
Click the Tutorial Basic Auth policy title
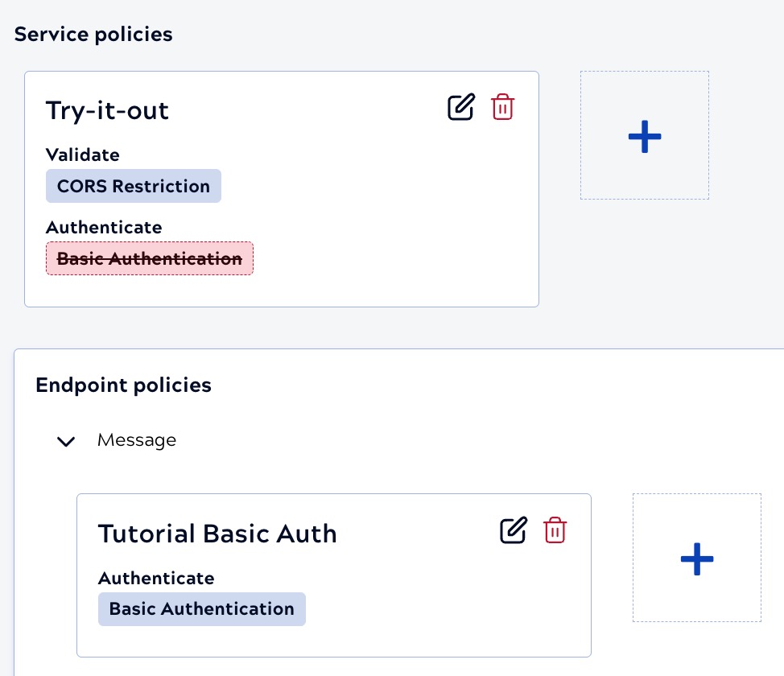tap(217, 534)
